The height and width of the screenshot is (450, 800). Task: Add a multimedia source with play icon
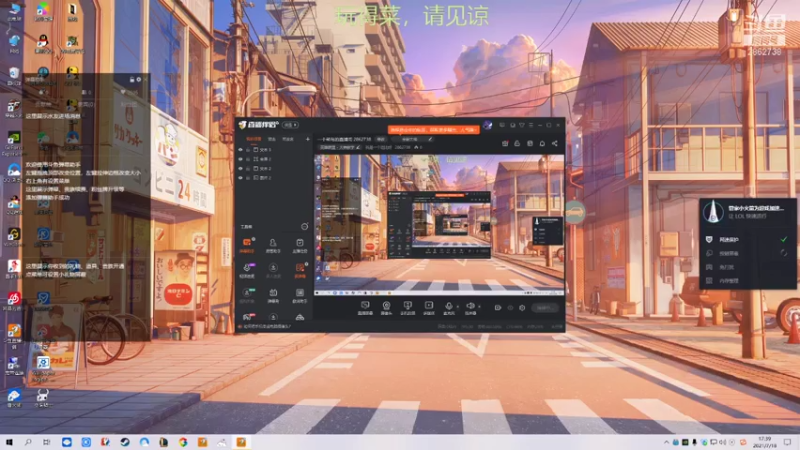(429, 308)
